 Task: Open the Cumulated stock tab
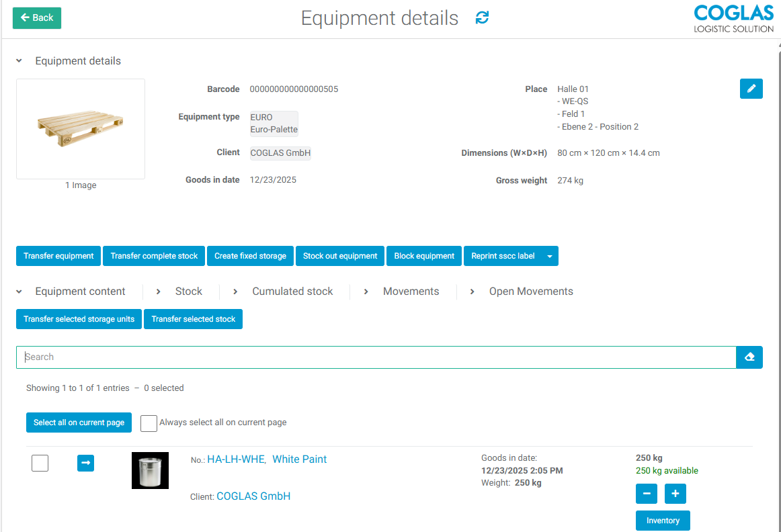pyautogui.click(x=292, y=292)
